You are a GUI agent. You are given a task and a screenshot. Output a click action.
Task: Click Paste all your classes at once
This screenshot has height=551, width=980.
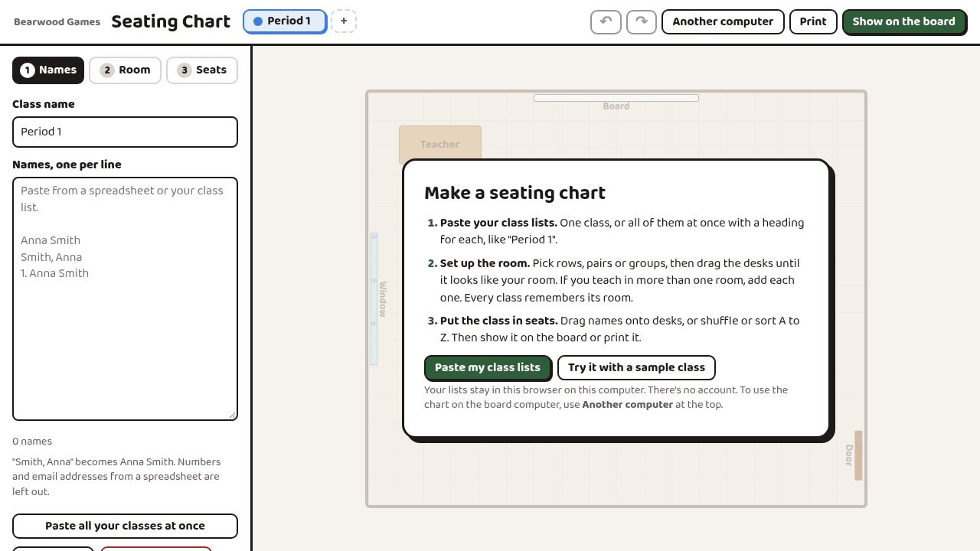coord(125,526)
